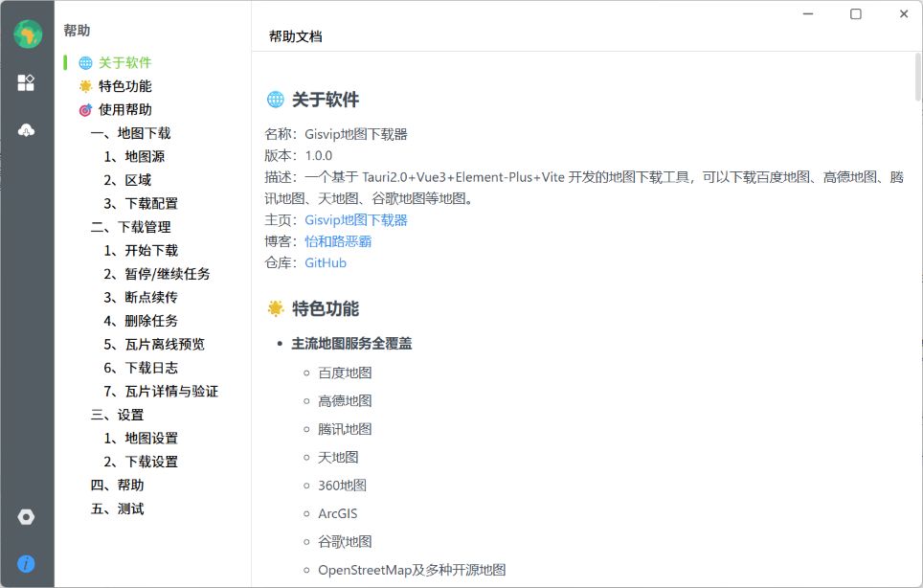Open the Gisvip地图下载器 homepage link

point(356,220)
